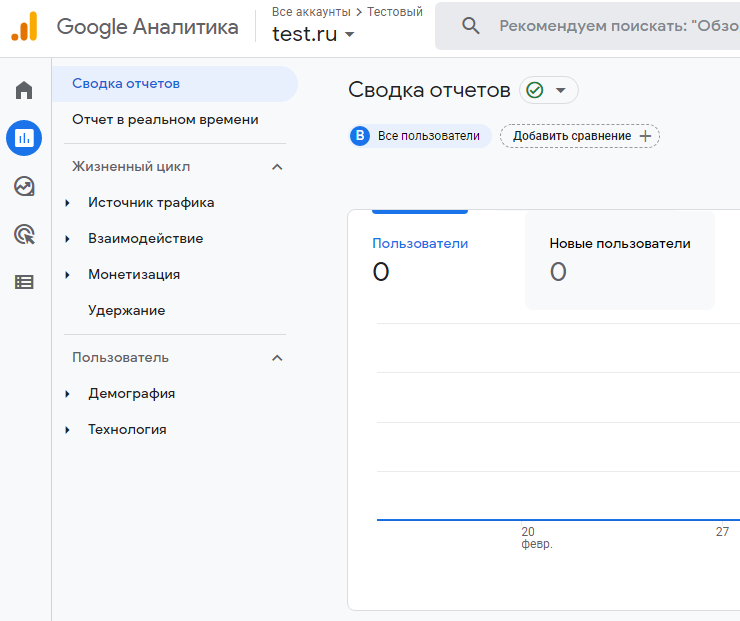Click the Добавить сравнение button
Viewport: 740px width, 621px height.
580,136
